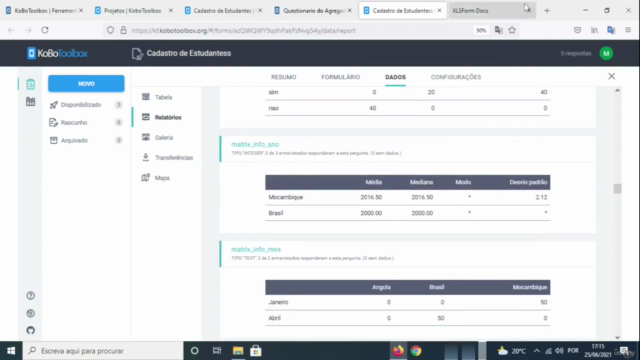The image size is (640, 360).
Task: Click the Windows search box
Action: pyautogui.click(x=103, y=351)
